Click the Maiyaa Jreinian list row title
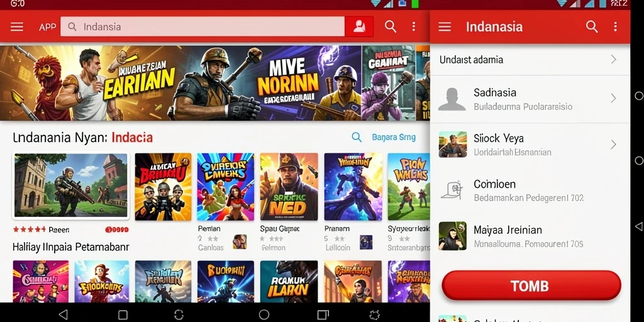 click(x=508, y=230)
